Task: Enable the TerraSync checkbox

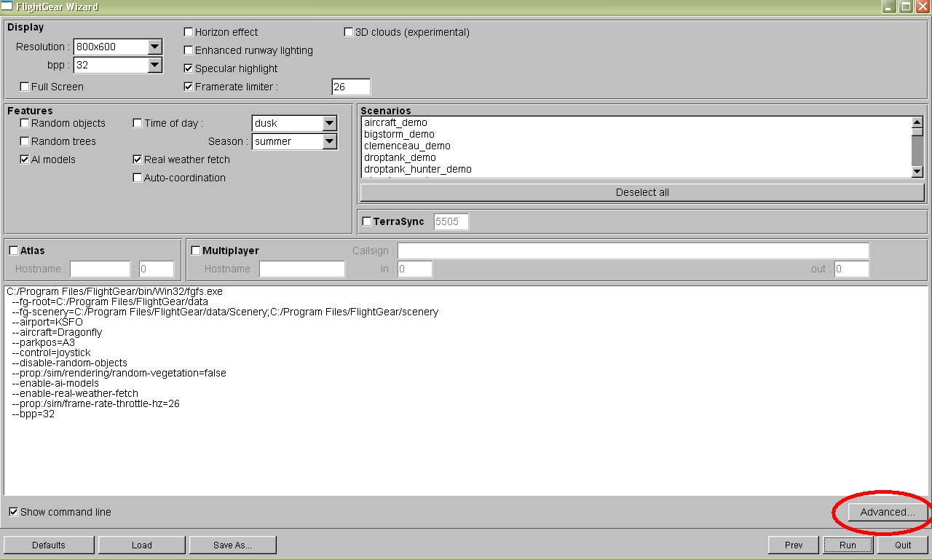Action: (367, 221)
